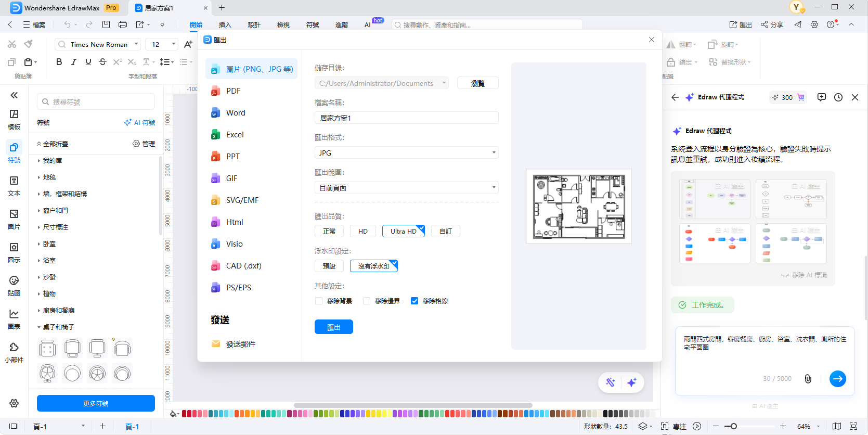Select Ultra HD export quality

click(x=404, y=231)
